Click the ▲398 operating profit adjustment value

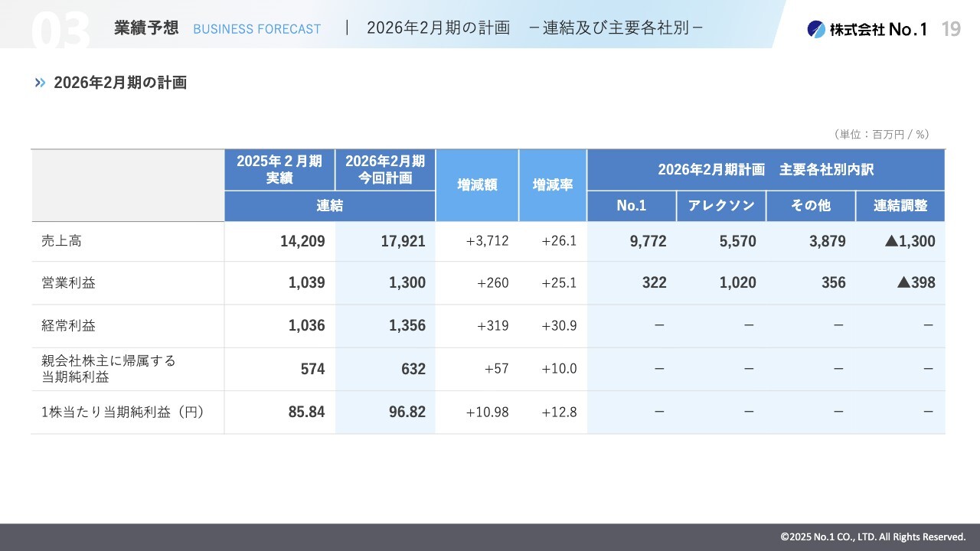point(916,282)
